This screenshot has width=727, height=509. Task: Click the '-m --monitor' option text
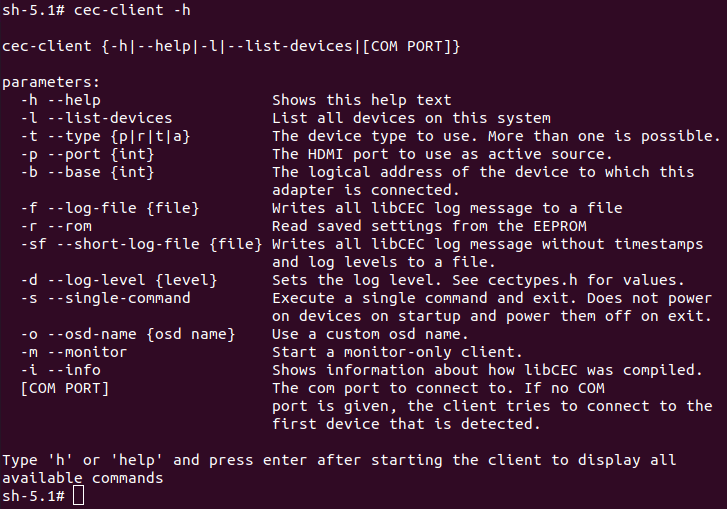pyautogui.click(x=74, y=352)
